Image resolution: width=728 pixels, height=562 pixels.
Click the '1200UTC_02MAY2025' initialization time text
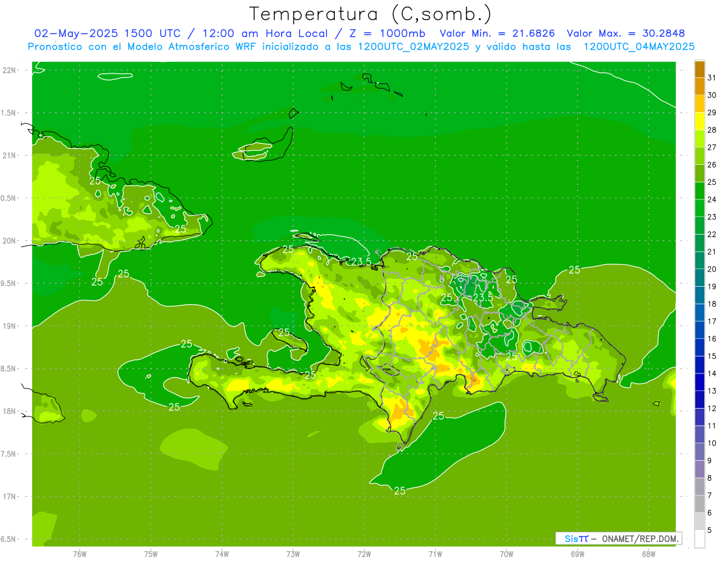tap(414, 47)
